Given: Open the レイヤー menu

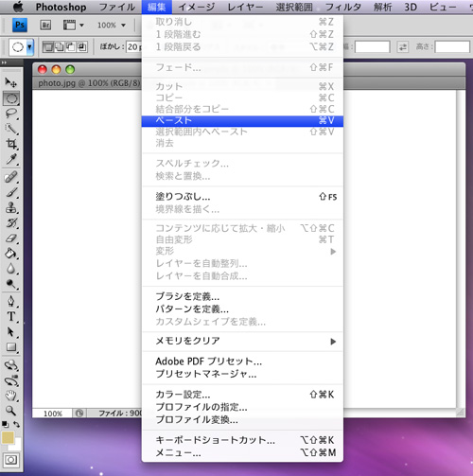Looking at the screenshot, I should (245, 7).
